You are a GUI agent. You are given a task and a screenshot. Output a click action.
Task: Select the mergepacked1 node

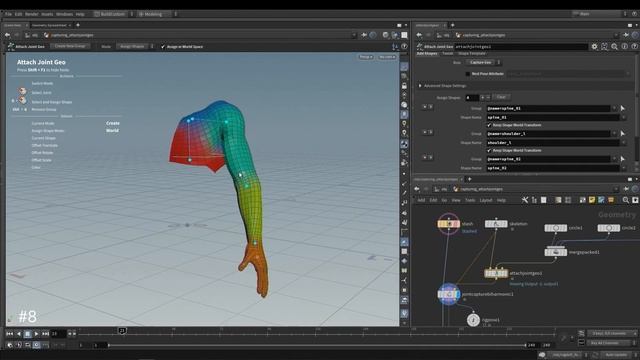pyautogui.click(x=556, y=252)
